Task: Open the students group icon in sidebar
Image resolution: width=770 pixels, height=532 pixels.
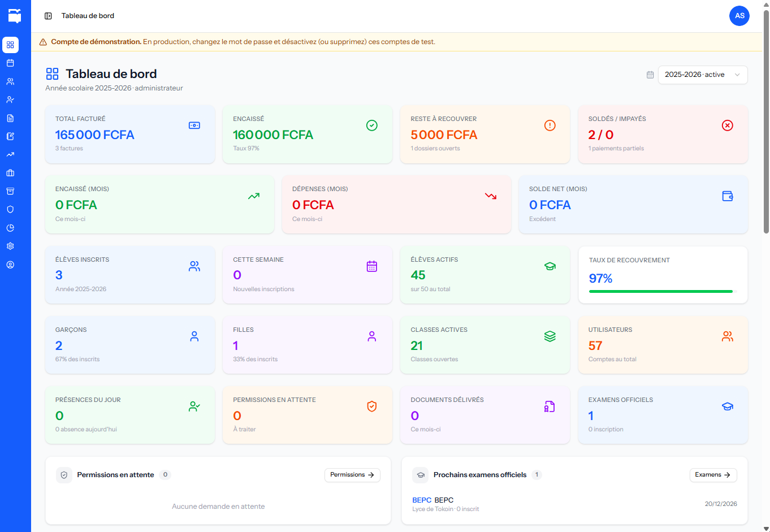Action: [x=10, y=81]
